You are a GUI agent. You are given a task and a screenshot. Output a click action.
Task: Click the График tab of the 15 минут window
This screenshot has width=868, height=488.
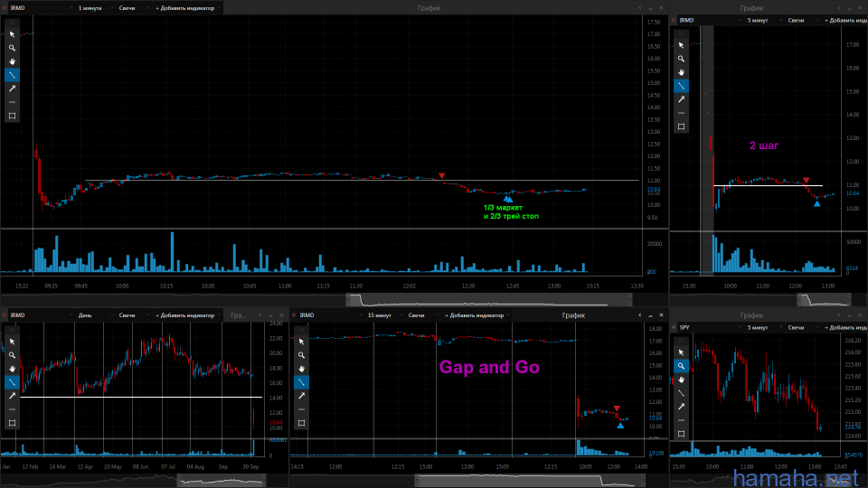click(x=573, y=315)
